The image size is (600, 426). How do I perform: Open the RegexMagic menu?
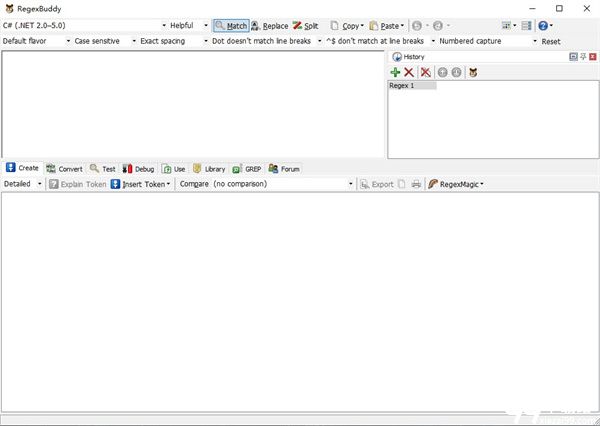[x=455, y=184]
